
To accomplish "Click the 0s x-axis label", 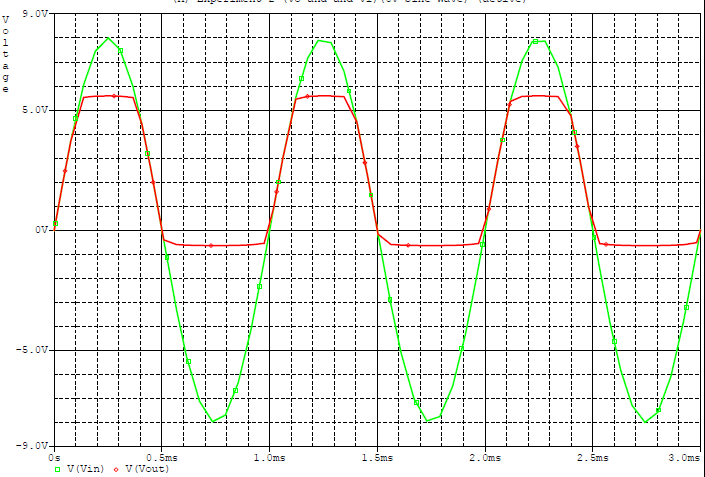I will click(54, 458).
